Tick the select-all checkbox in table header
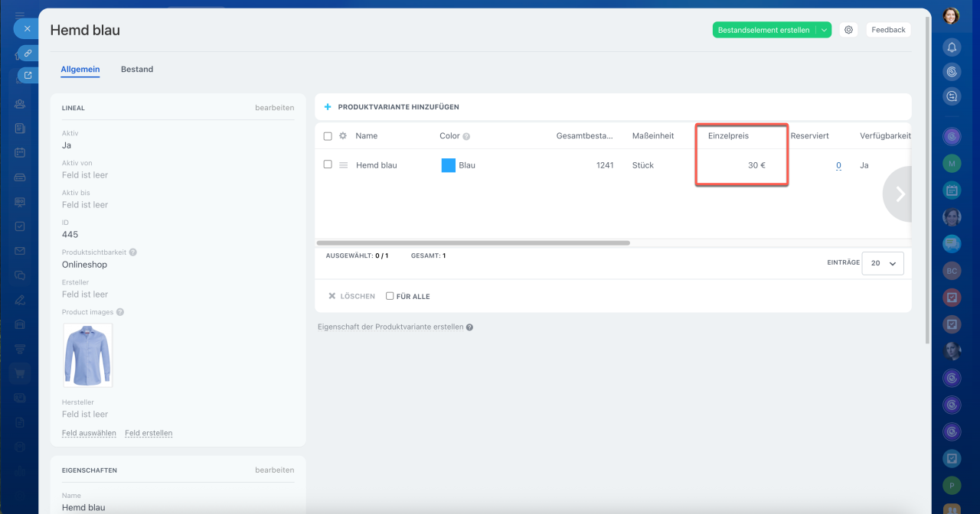The image size is (980, 514). [328, 136]
